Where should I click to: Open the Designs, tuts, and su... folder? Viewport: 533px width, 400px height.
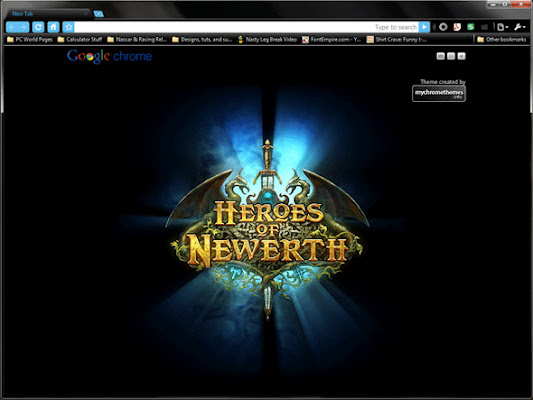(202, 39)
